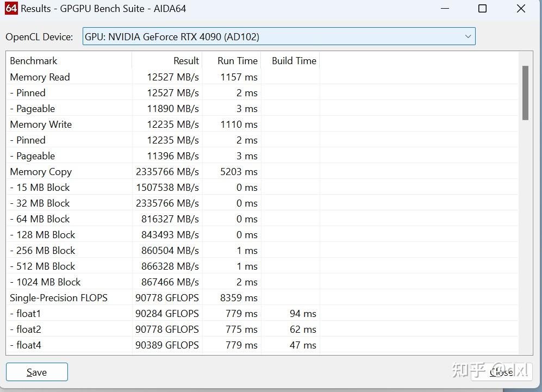Click the 8359 ms run time value
Viewport: 542px width, 392px height.
pos(239,297)
